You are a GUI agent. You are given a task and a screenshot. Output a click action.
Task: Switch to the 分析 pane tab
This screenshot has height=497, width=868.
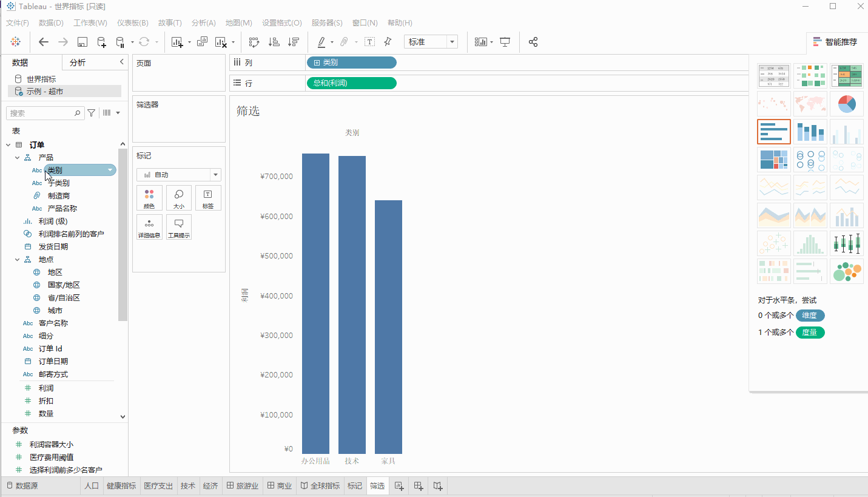(78, 63)
